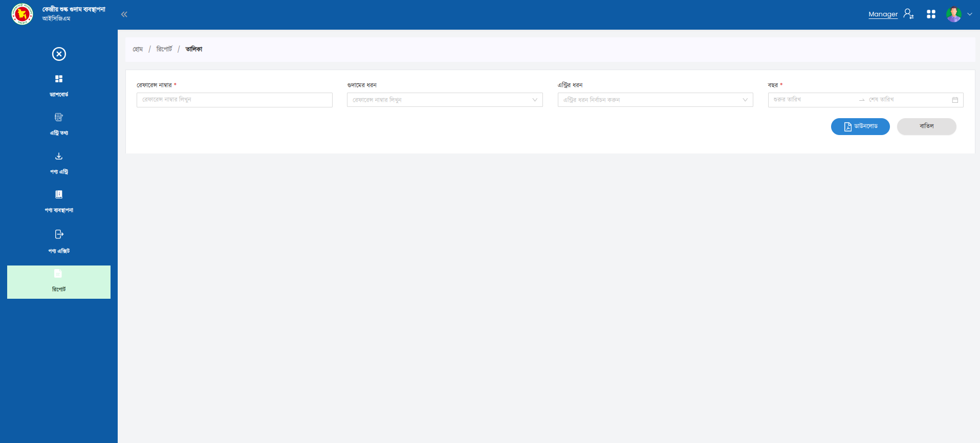Click the পণ্য এক্সিট exit icon

click(x=59, y=234)
